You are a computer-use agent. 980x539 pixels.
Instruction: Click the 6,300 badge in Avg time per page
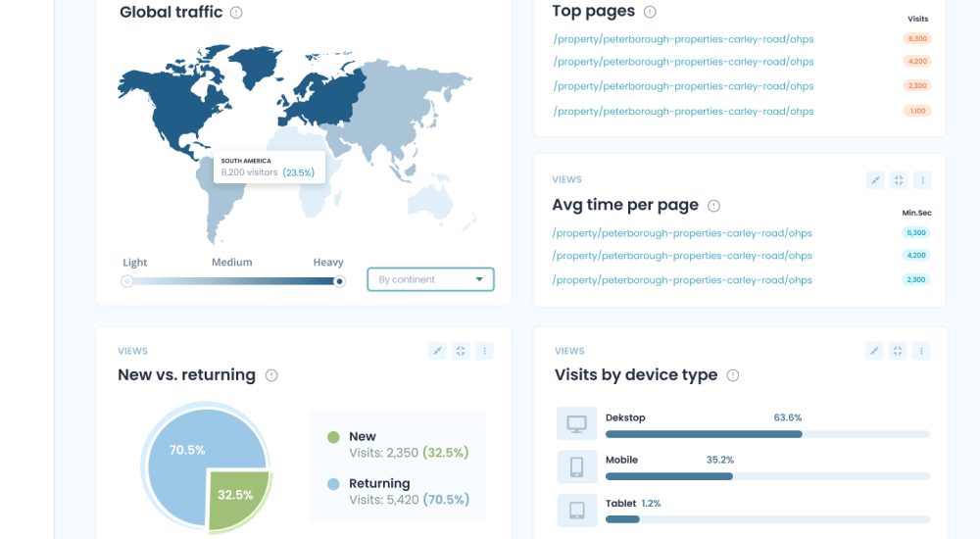[x=915, y=232]
